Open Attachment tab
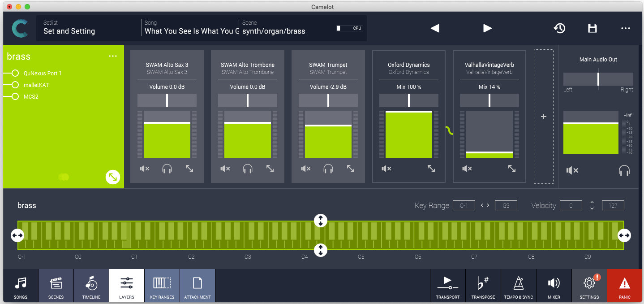The image size is (644, 304). (197, 286)
